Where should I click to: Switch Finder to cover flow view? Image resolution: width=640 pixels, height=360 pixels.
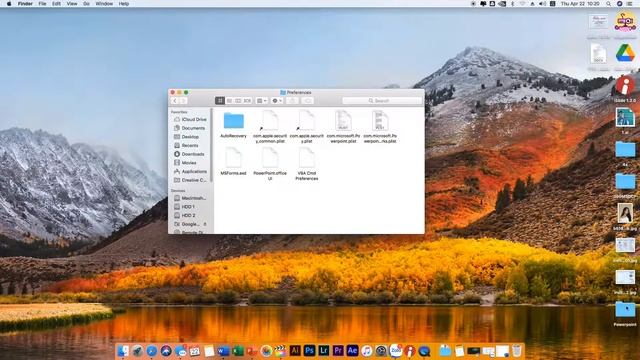coord(247,101)
